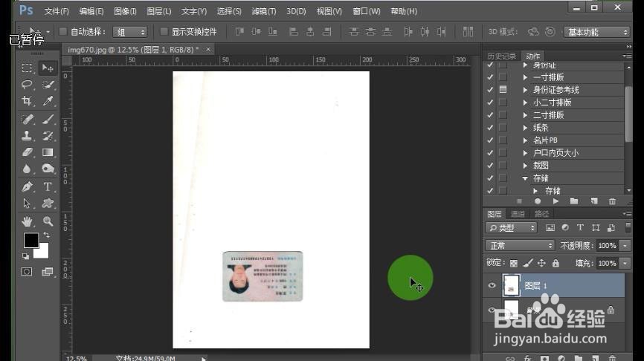Select the Rectangular Marquee tool
The image size is (644, 361).
27,68
